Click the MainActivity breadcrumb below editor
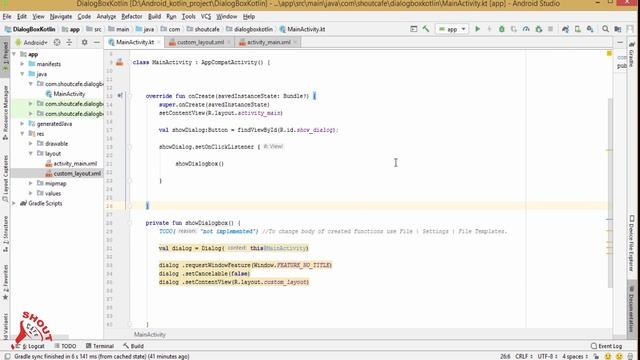Image resolution: width=640 pixels, height=360 pixels. click(149, 334)
